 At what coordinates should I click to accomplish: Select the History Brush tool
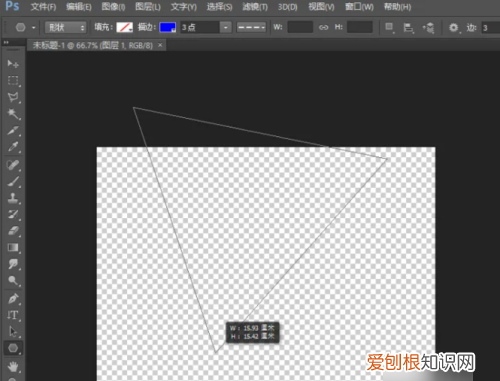(13, 214)
